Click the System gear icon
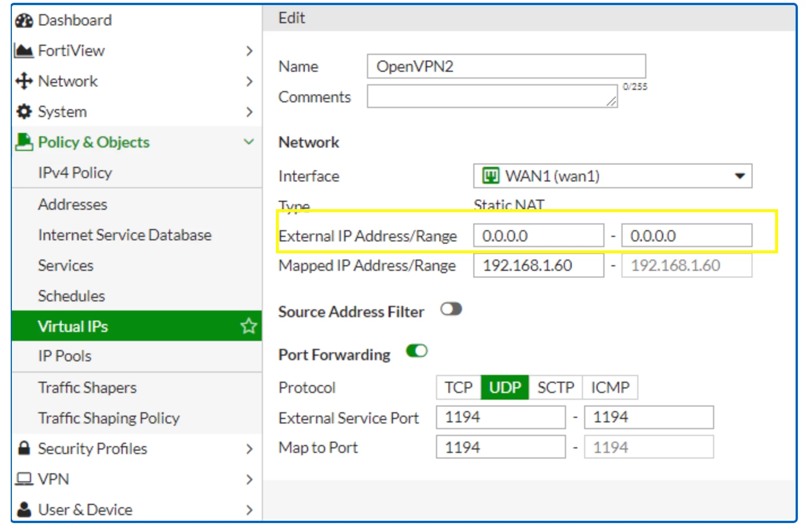 click(24, 112)
